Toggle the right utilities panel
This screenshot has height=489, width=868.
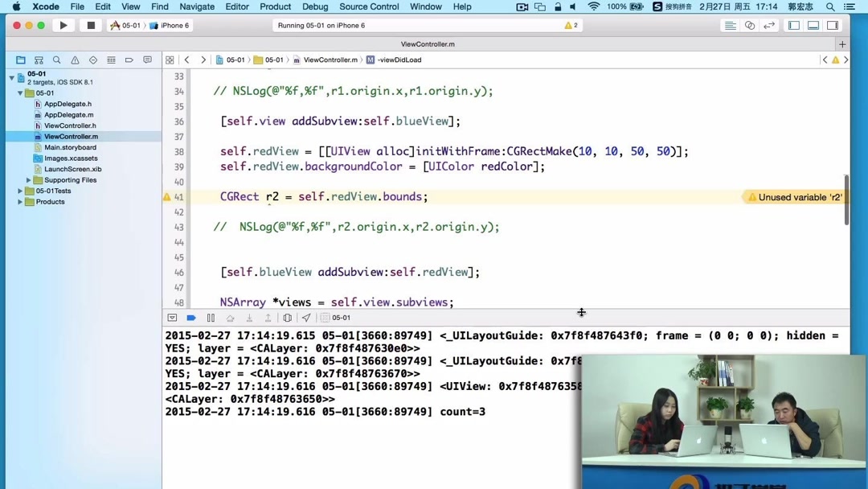click(x=833, y=25)
